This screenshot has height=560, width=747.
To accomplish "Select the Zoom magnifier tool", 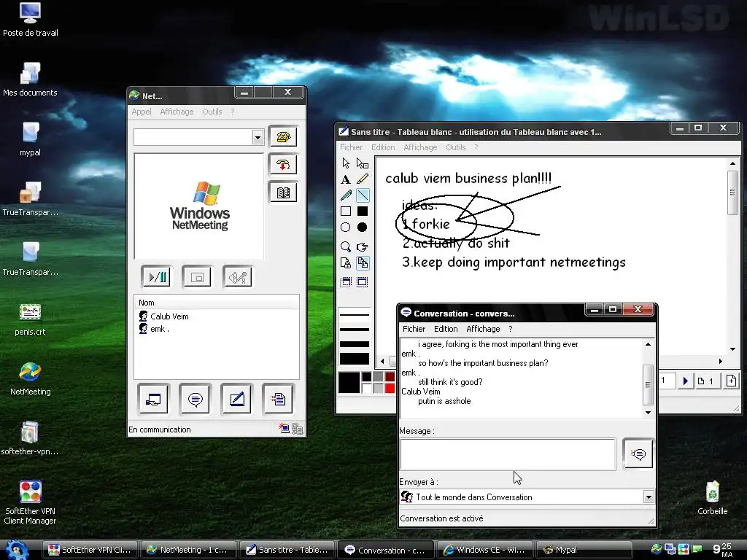I will [346, 246].
